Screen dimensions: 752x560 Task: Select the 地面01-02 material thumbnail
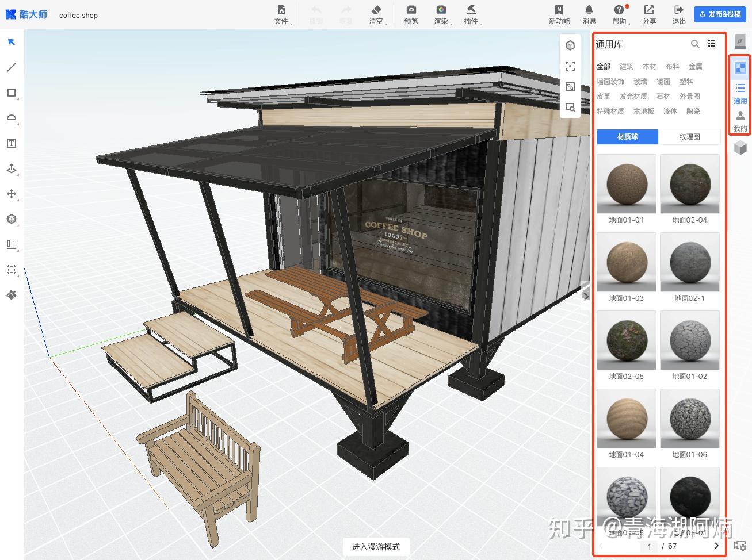690,340
